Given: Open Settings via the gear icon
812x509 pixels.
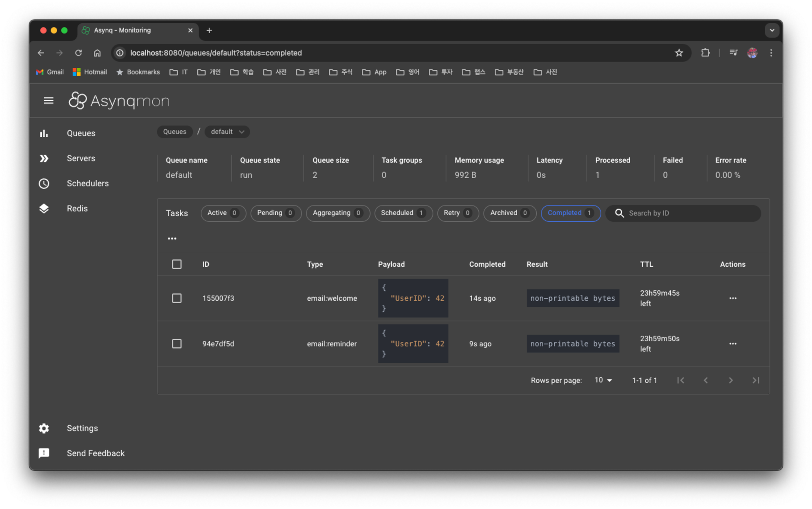Looking at the screenshot, I should (44, 428).
